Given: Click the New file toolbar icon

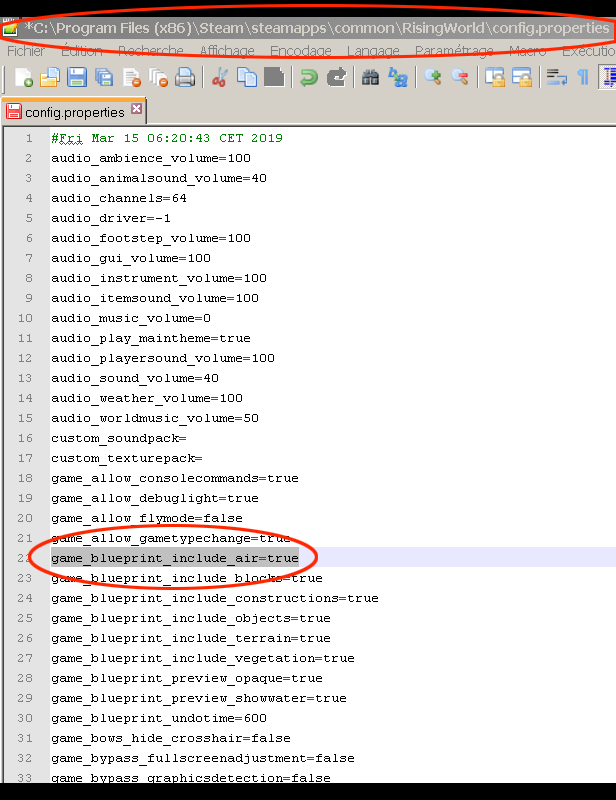Looking at the screenshot, I should pos(23,77).
